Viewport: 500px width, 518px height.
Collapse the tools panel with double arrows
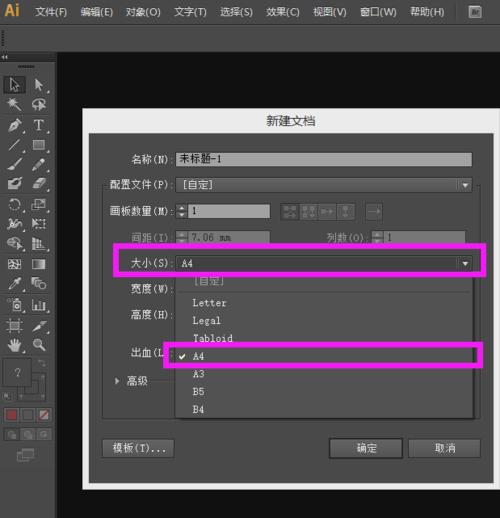[x=4, y=57]
